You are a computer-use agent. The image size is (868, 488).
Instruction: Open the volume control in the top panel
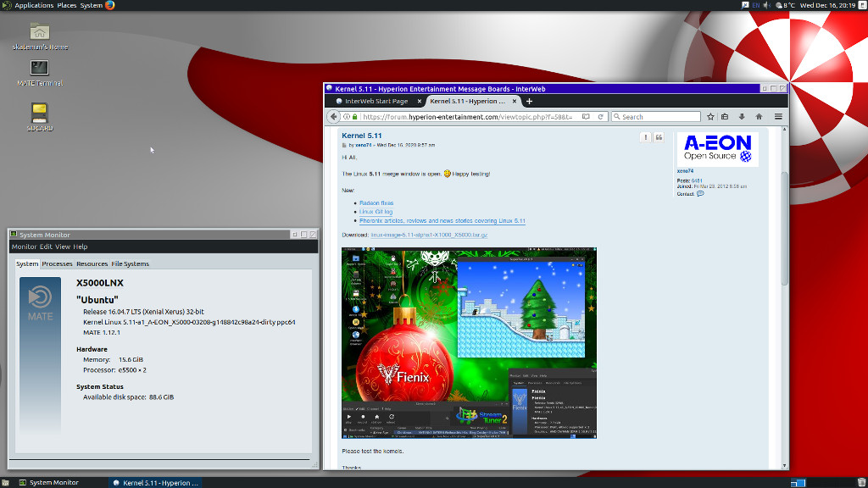click(766, 5)
